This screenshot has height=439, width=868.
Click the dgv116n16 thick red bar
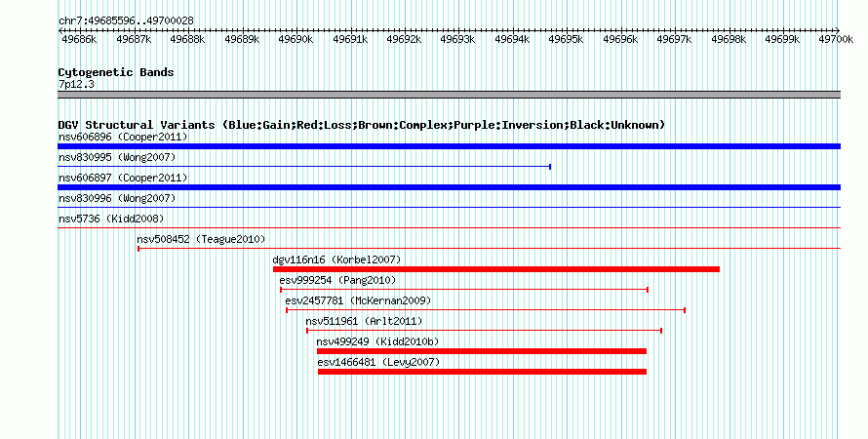[x=496, y=269]
